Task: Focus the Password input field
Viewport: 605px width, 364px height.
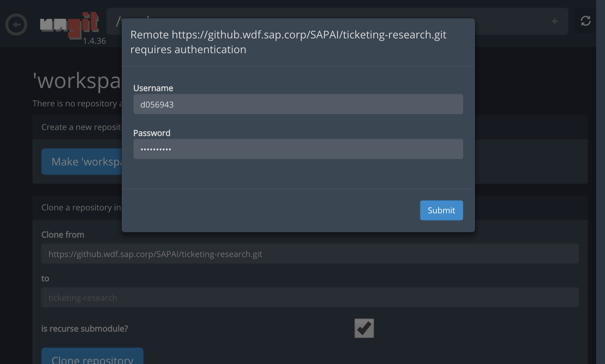Action: tap(298, 149)
